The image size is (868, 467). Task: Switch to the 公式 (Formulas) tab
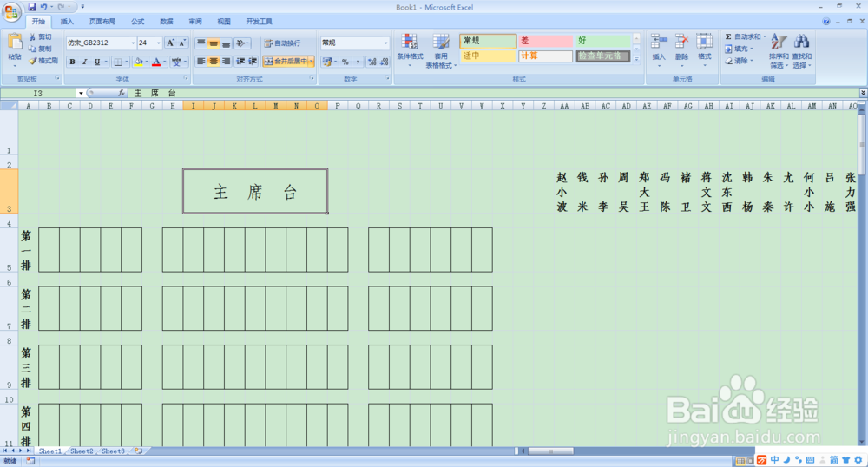[x=138, y=22]
